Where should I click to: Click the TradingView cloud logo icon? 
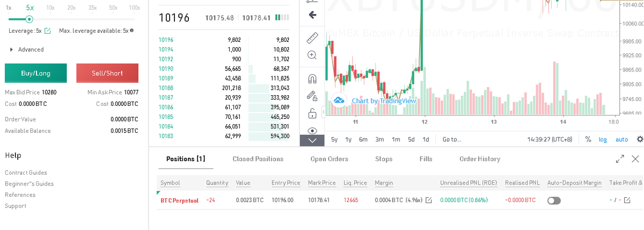point(339,100)
